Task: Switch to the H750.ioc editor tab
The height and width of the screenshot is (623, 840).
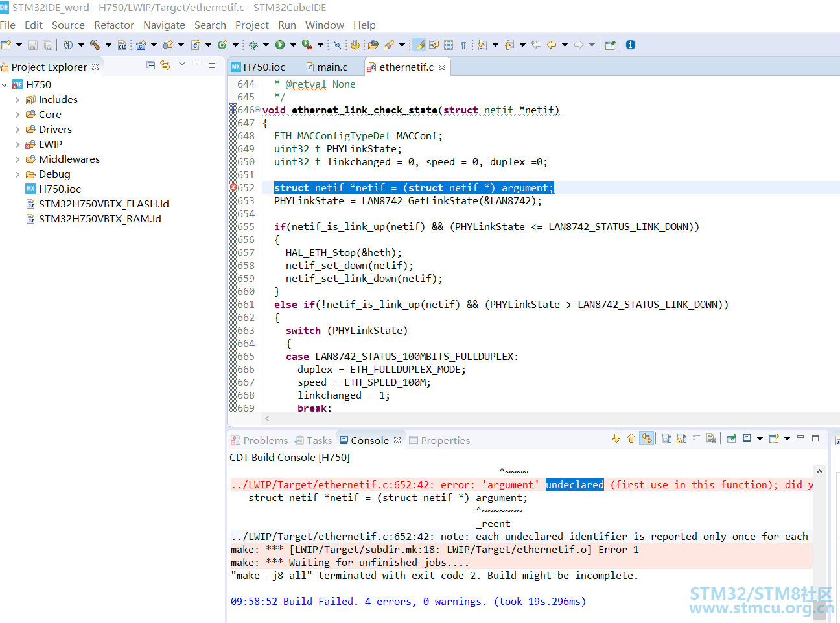Action: pos(258,67)
